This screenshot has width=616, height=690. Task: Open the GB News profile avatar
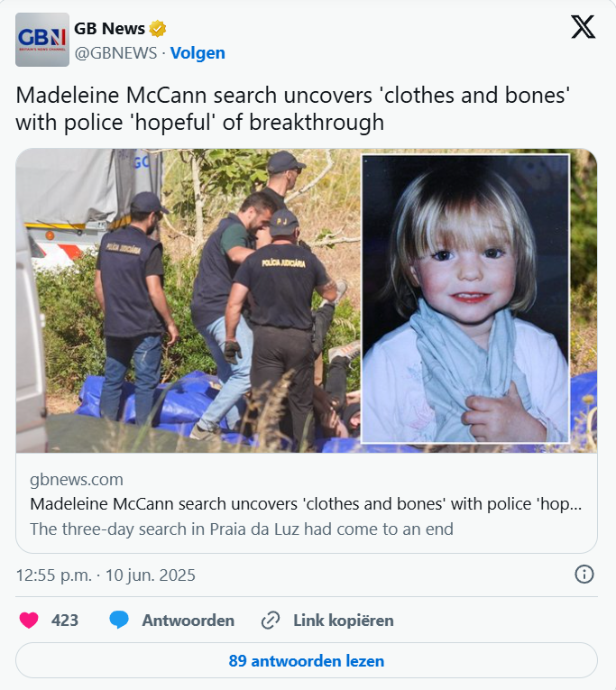point(42,40)
